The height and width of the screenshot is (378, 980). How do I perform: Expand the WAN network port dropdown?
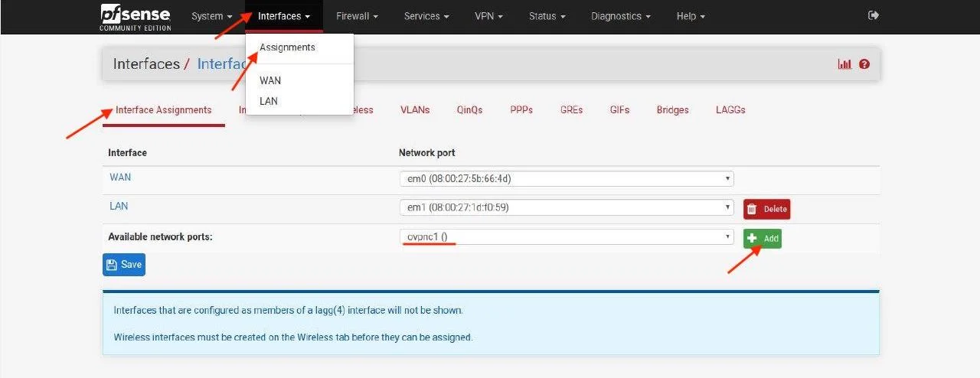pos(566,179)
